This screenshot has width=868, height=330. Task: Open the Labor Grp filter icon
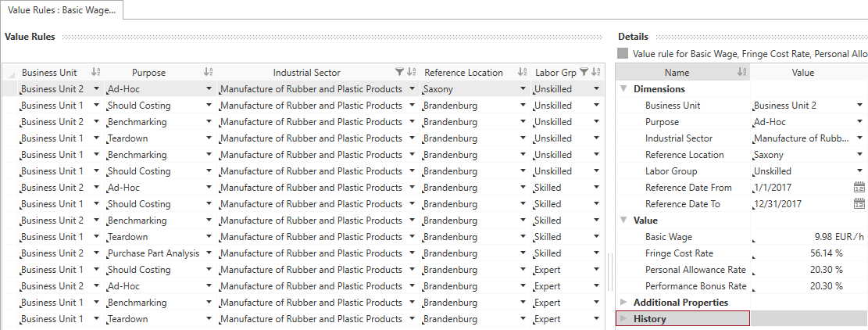[584, 73]
